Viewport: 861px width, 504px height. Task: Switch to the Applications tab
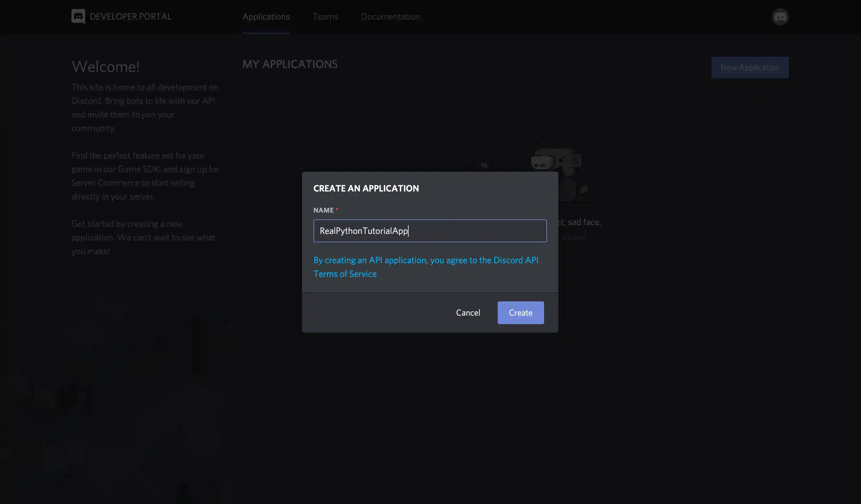tap(266, 17)
